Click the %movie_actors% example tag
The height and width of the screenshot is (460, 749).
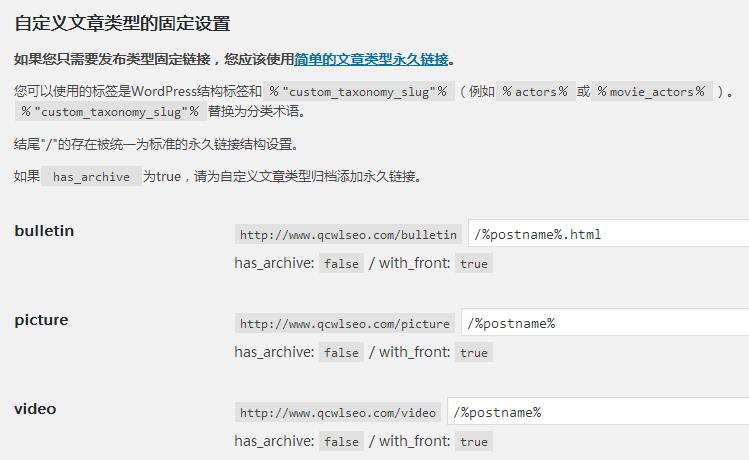[x=652, y=91]
